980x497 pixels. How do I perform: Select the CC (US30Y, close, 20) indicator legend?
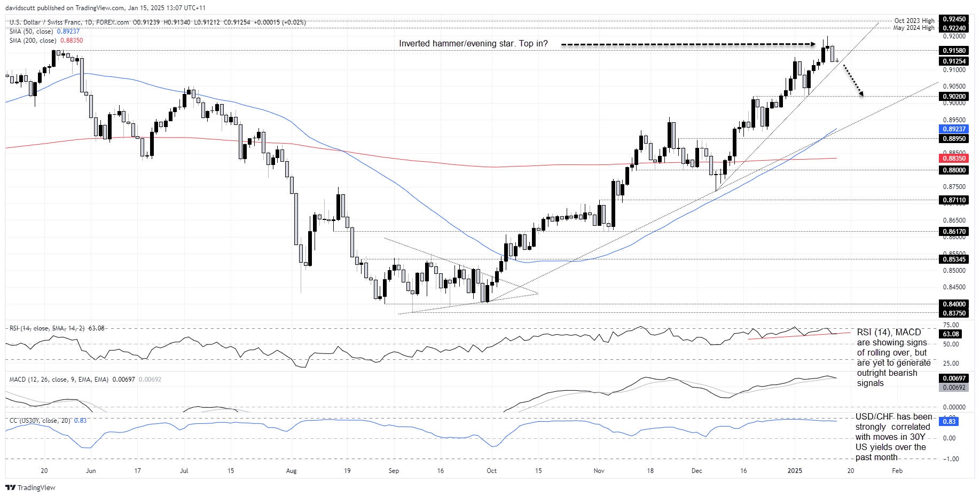[x=48, y=421]
